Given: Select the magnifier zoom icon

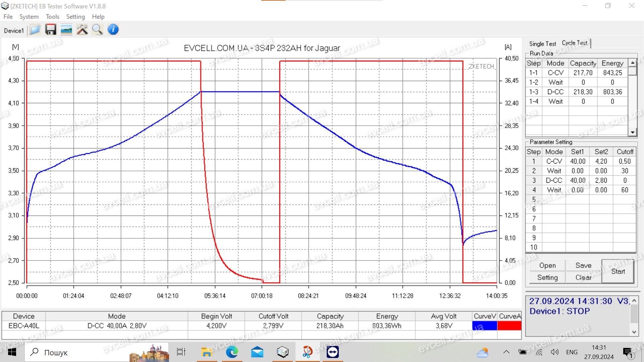Looking at the screenshot, I should (x=98, y=30).
